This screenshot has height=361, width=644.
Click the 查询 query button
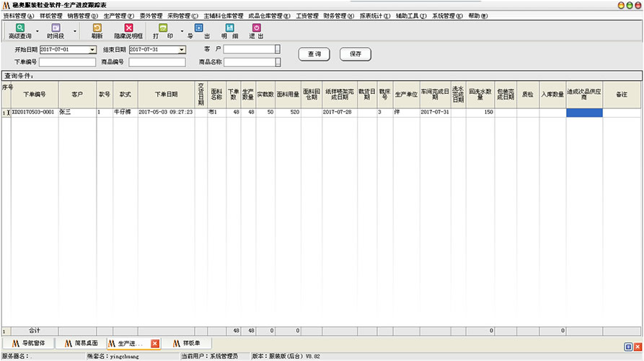coord(314,53)
